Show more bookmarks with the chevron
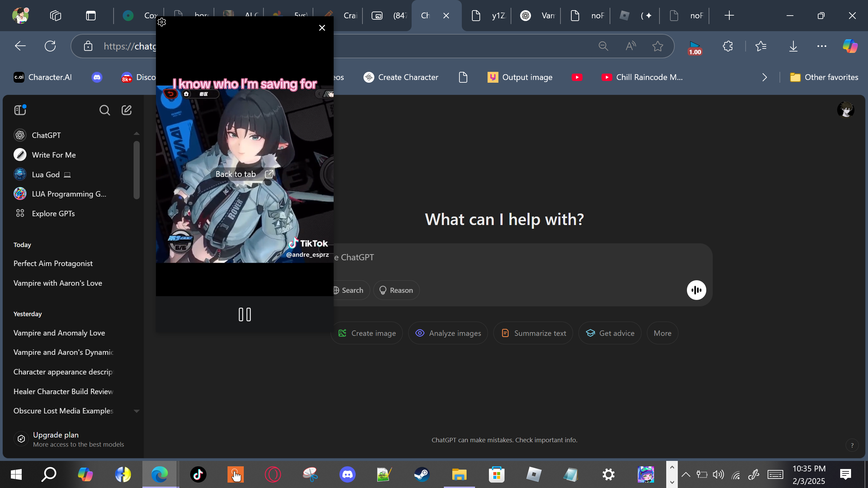Viewport: 868px width, 488px height. pyautogui.click(x=764, y=77)
